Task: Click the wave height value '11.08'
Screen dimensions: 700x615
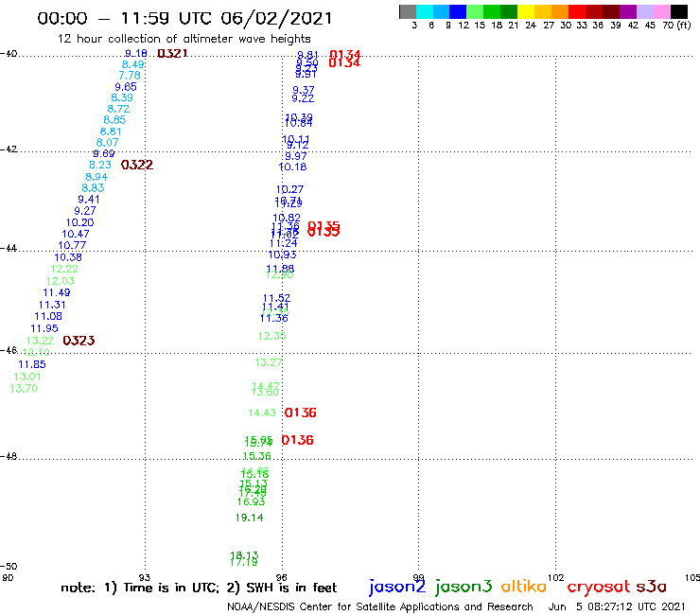Action: tap(48, 316)
